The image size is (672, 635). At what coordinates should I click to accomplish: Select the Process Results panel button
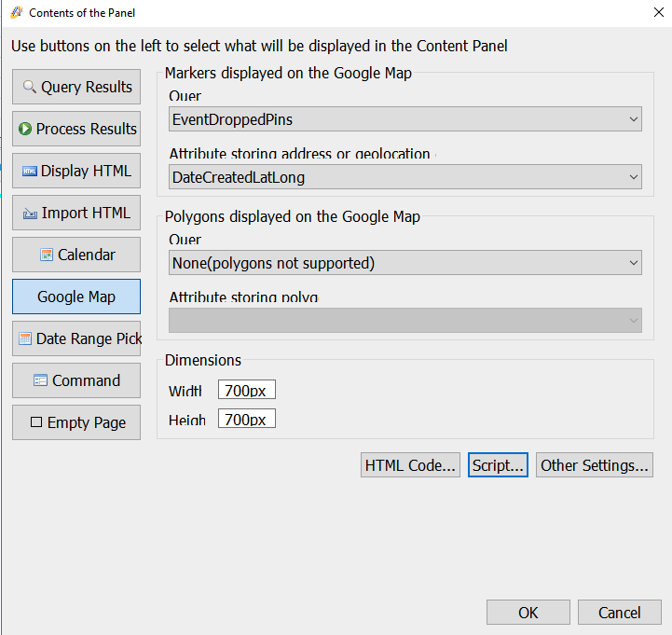pyautogui.click(x=76, y=129)
